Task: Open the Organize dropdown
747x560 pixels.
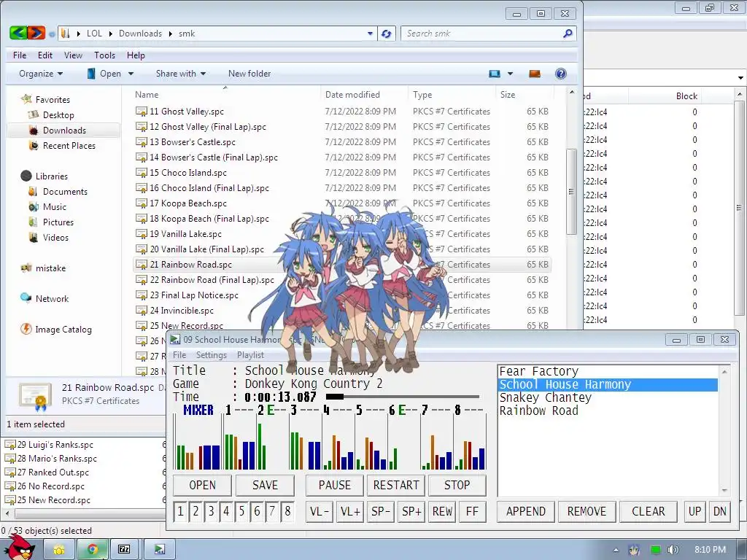Action: [41, 74]
